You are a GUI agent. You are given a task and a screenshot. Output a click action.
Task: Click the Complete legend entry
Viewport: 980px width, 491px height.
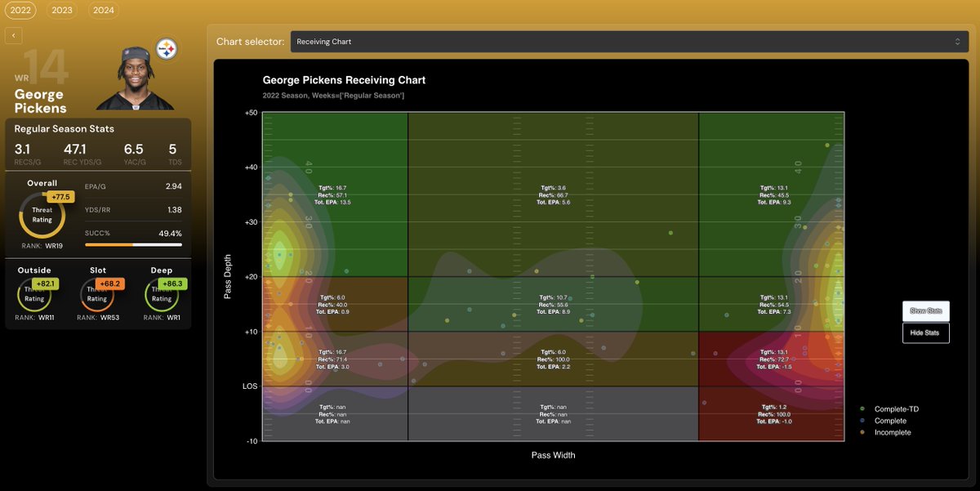(884, 421)
